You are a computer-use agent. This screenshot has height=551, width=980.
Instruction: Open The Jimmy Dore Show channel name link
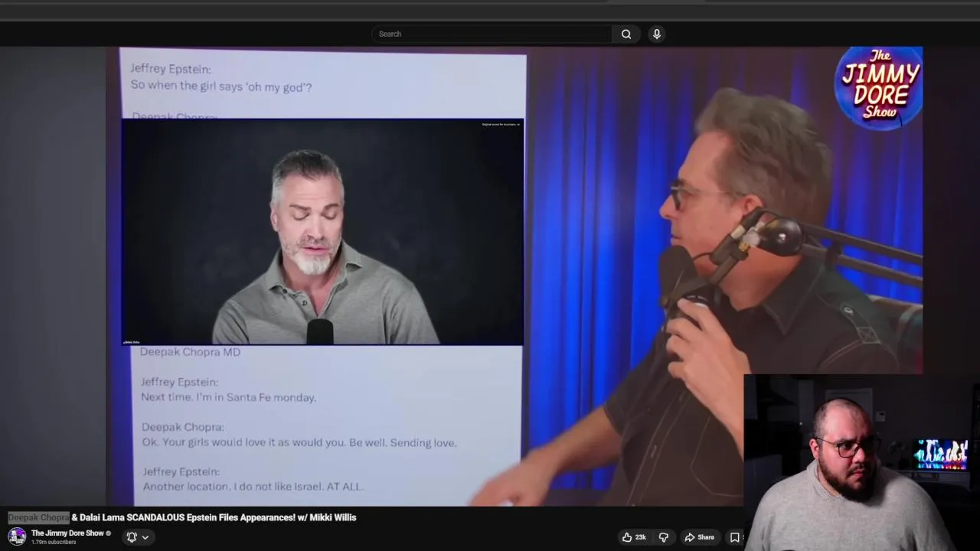[x=67, y=533]
